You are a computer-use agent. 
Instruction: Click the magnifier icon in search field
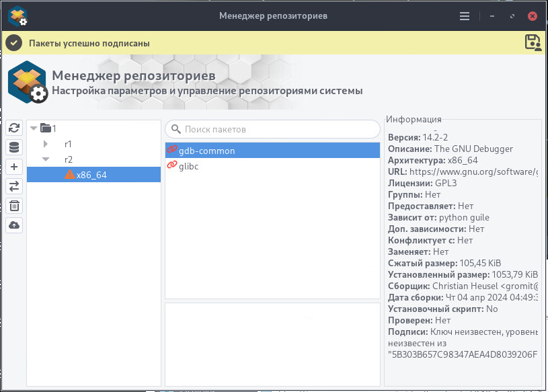[176, 129]
